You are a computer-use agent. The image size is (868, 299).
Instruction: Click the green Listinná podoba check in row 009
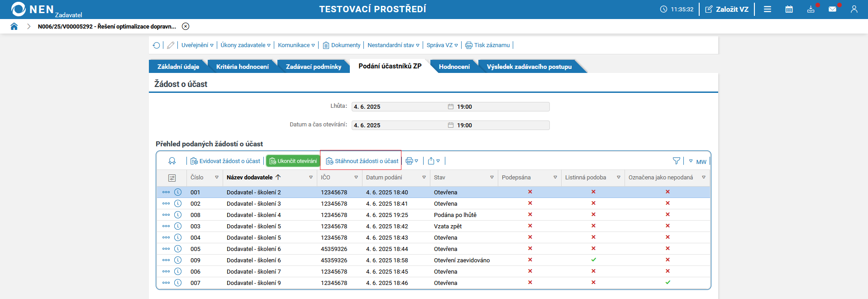coord(593,260)
